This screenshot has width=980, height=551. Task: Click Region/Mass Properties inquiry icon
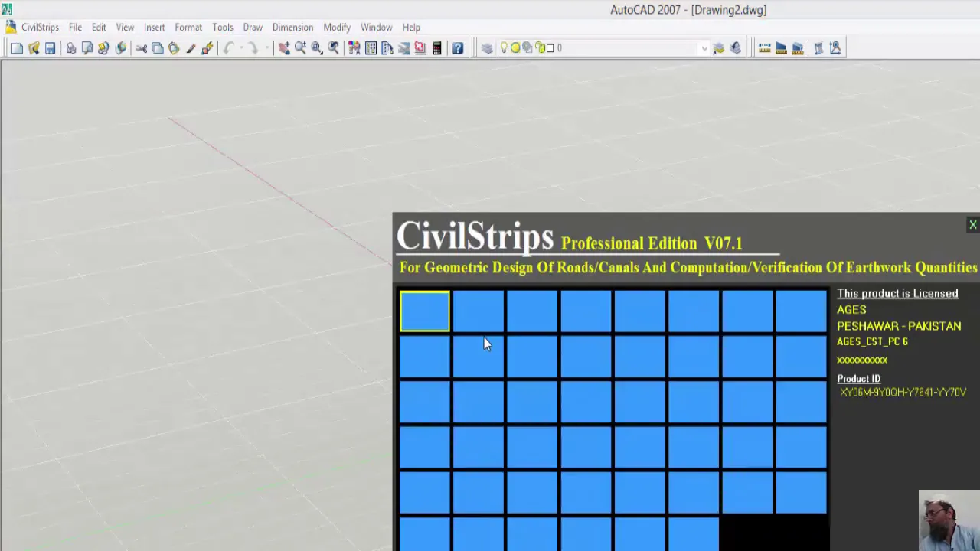click(798, 48)
